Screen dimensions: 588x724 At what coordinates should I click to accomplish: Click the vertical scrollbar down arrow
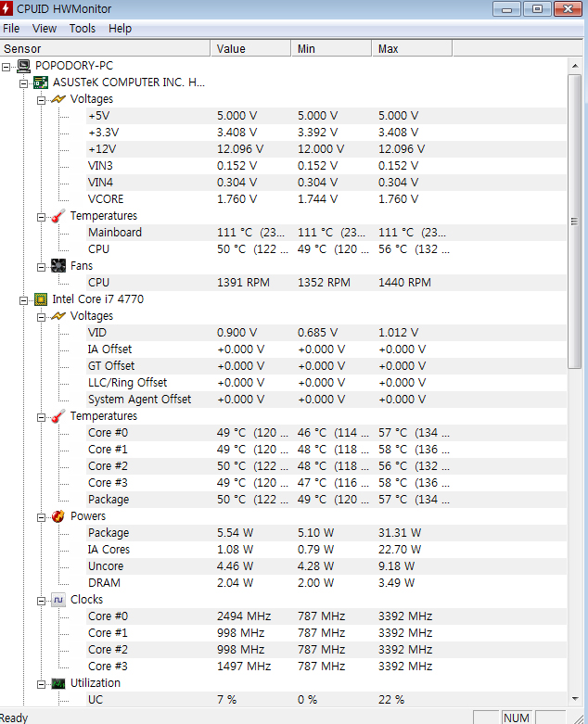(575, 698)
